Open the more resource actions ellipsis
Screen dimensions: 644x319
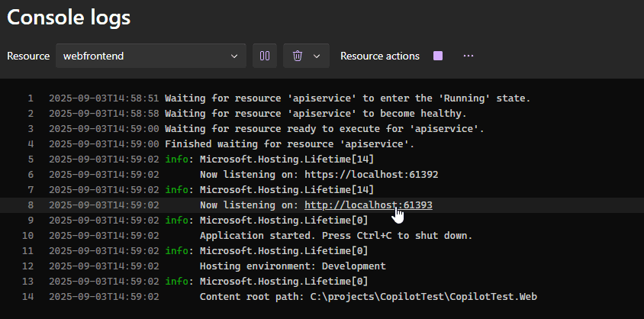click(x=469, y=56)
